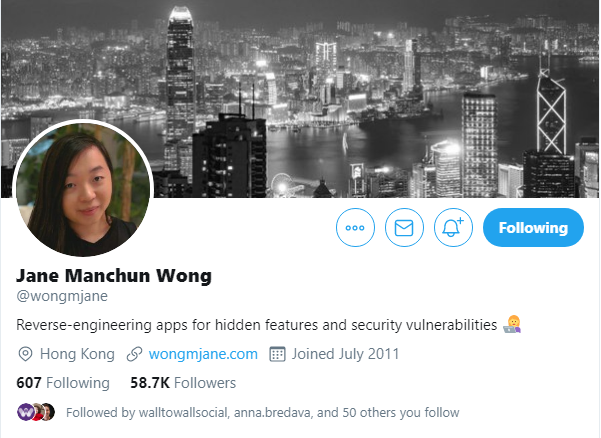Click the purple walltowallsocial avatar

coord(25,412)
